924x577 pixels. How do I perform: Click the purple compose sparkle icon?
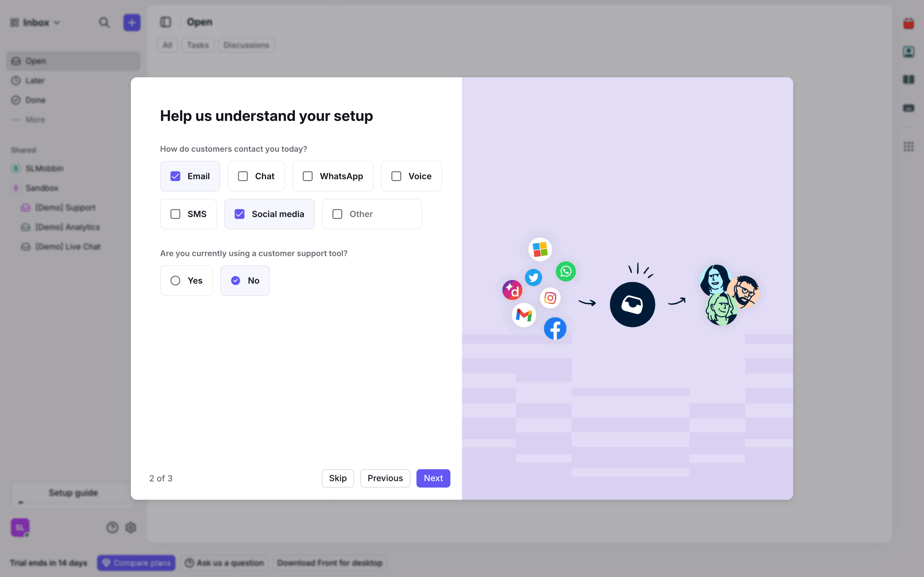coord(132,23)
